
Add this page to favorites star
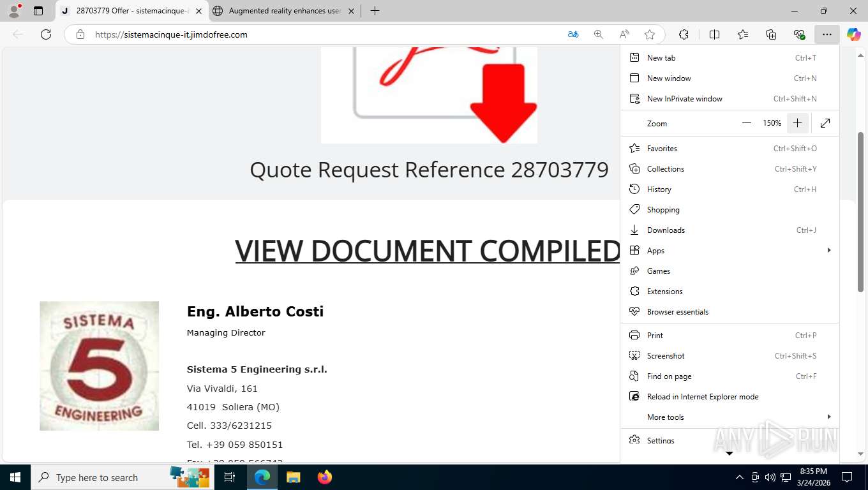(x=650, y=34)
